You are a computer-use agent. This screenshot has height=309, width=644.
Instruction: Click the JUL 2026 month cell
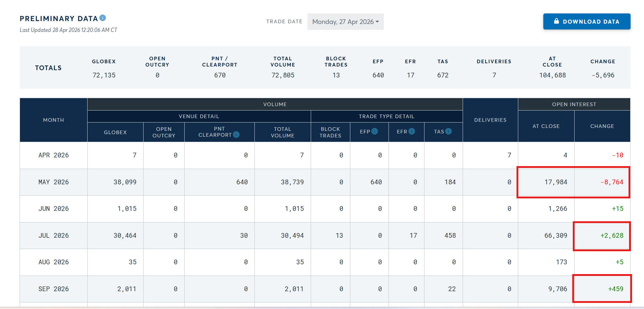(x=53, y=236)
